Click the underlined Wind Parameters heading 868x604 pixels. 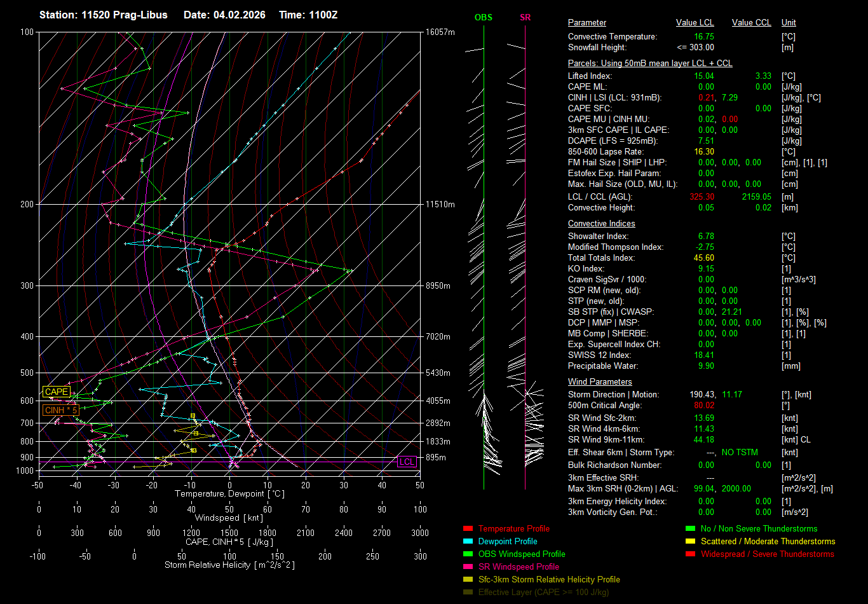point(600,381)
